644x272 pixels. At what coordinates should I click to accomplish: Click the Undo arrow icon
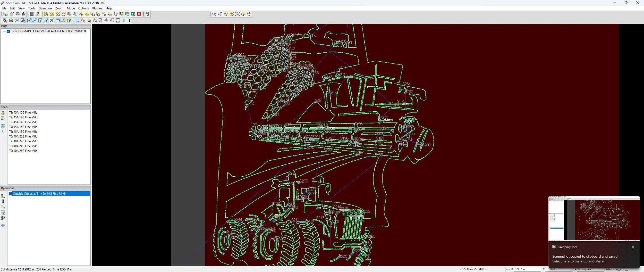click(x=147, y=14)
